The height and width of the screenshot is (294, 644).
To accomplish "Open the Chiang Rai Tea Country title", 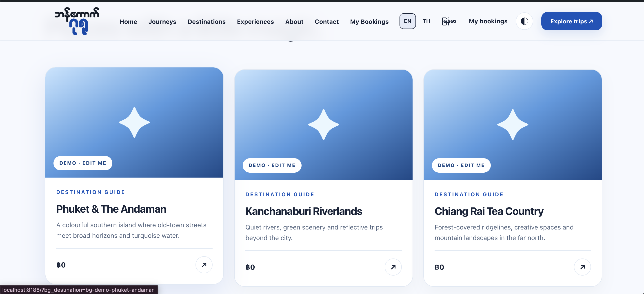I will (489, 212).
